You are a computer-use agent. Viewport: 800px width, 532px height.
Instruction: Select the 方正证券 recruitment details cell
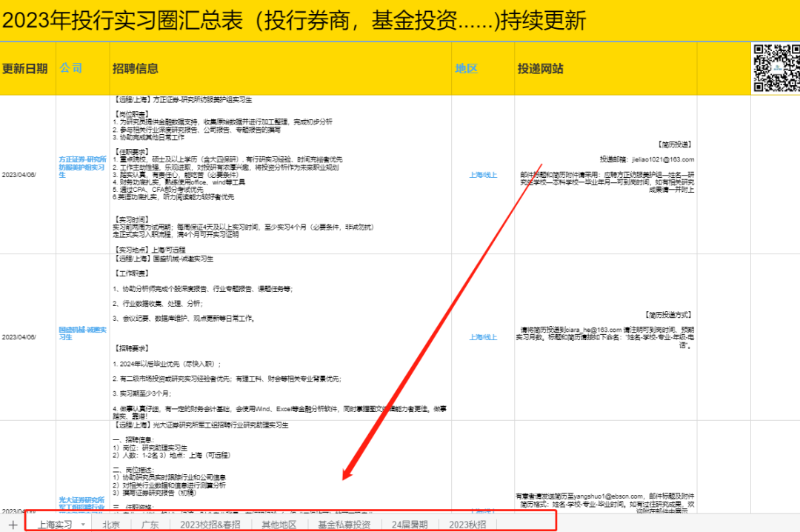tap(281, 175)
